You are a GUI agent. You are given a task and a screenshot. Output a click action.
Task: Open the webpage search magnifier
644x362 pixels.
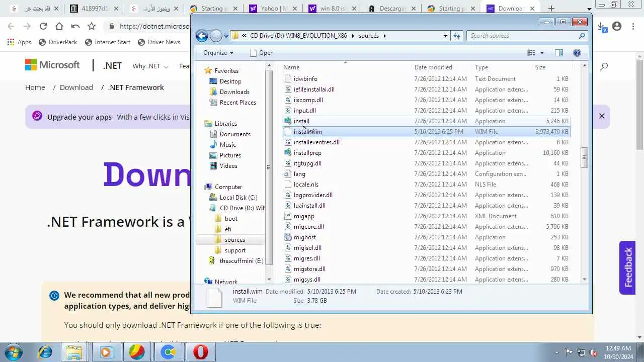[x=604, y=66]
